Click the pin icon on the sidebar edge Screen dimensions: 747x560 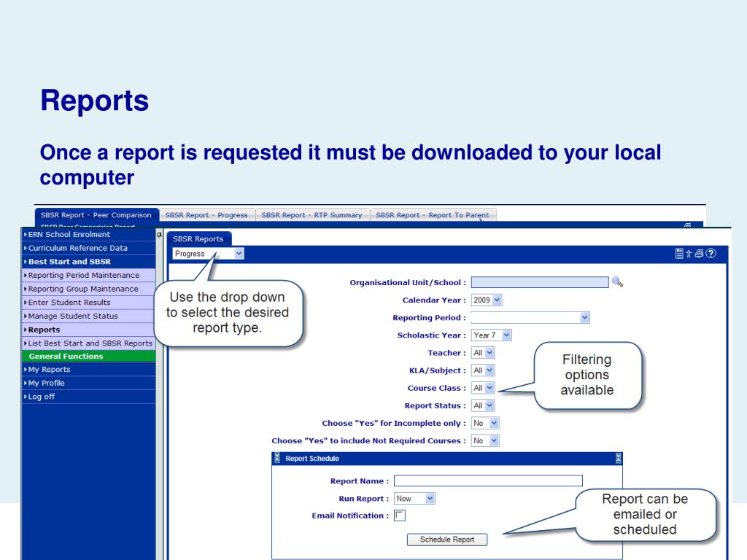(x=158, y=236)
